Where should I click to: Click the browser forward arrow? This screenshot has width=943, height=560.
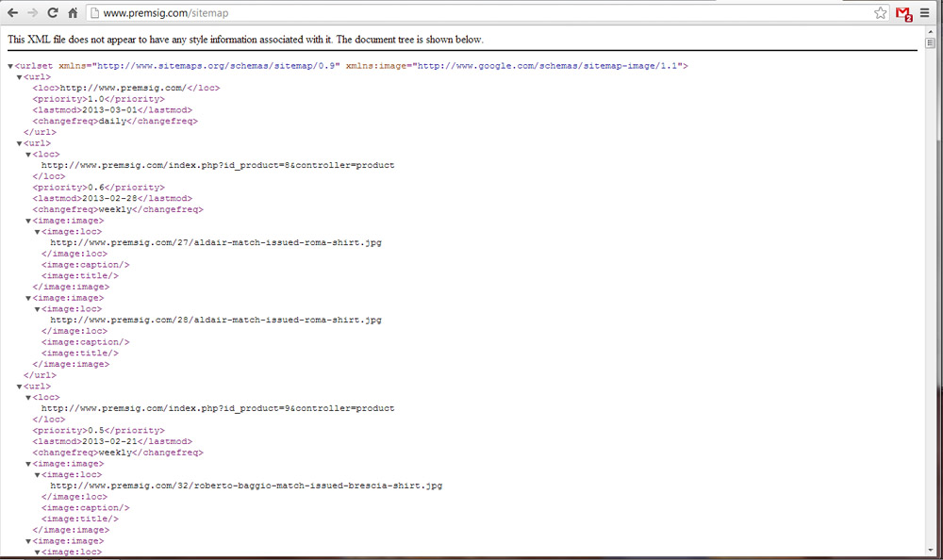(32, 12)
